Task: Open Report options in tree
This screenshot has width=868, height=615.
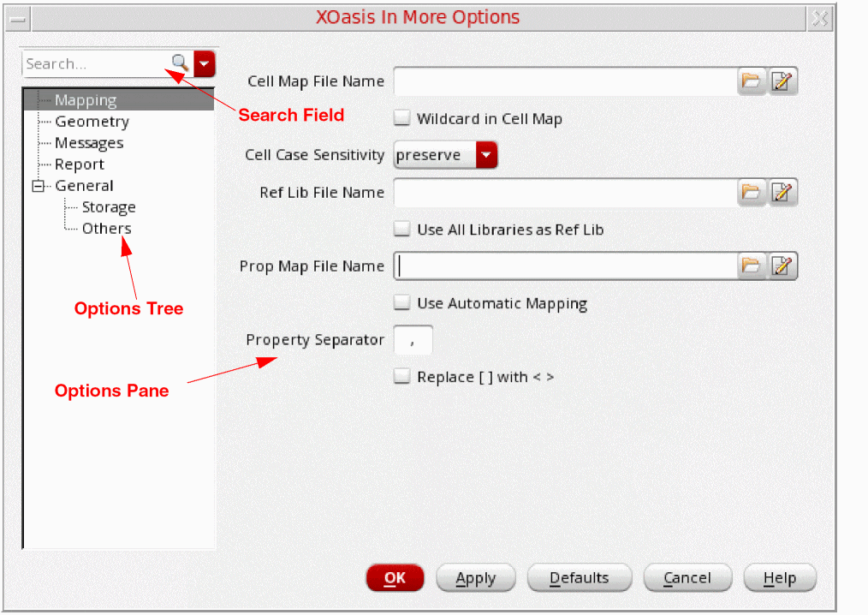Action: point(79,164)
